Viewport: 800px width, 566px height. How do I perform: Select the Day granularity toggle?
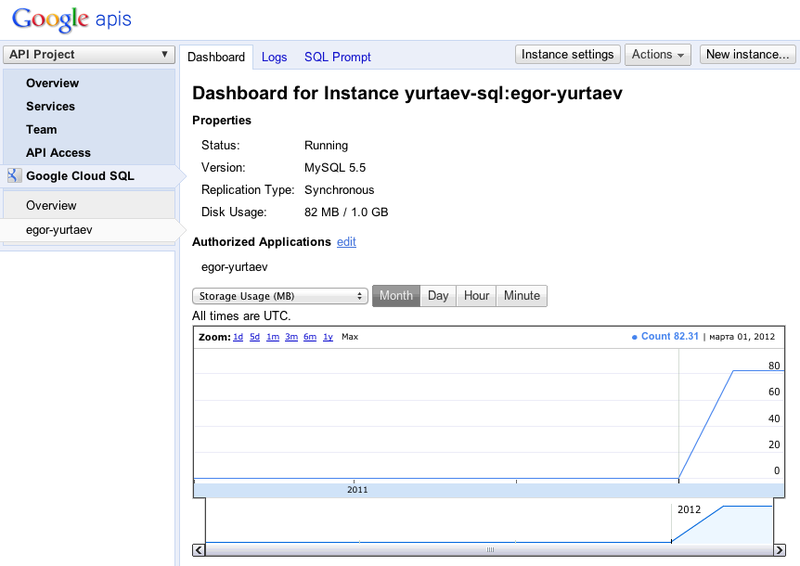pyautogui.click(x=438, y=296)
